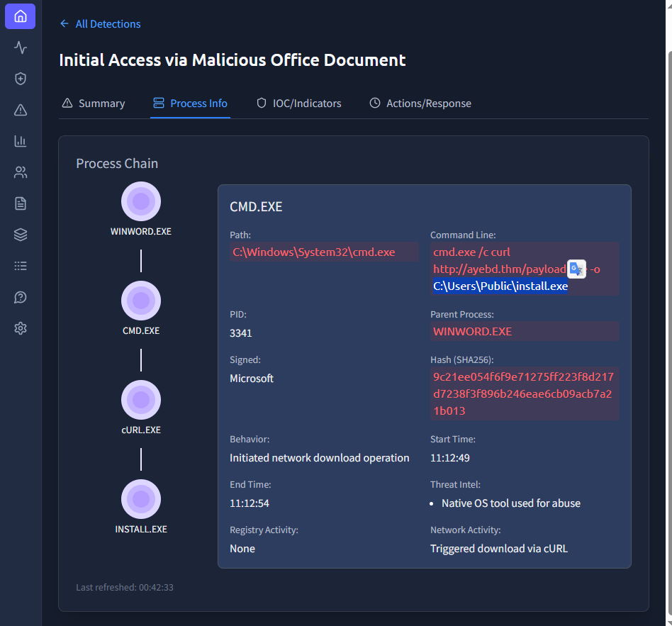Open the activity pulse icon in sidebar
Image resolution: width=672 pixels, height=626 pixels.
point(20,47)
